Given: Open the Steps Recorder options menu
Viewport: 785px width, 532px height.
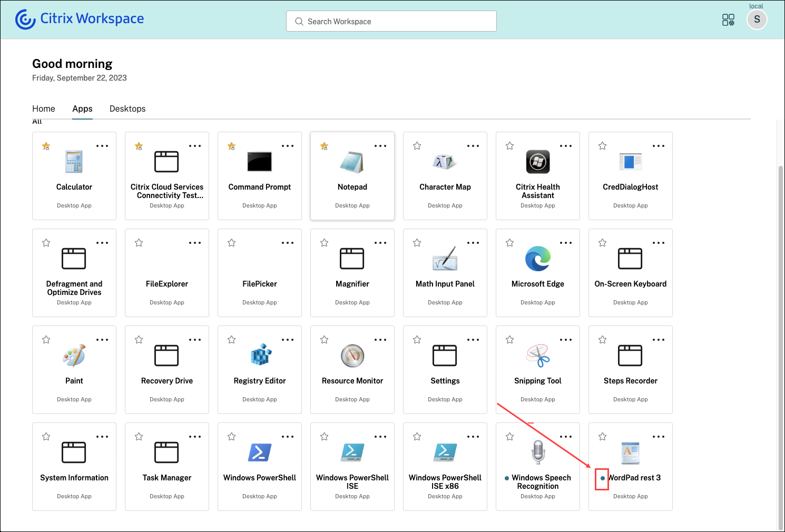Looking at the screenshot, I should [x=659, y=340].
